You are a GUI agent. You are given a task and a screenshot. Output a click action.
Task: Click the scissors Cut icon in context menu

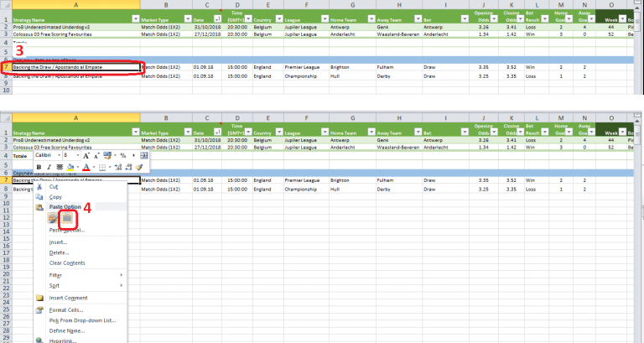coord(39,187)
